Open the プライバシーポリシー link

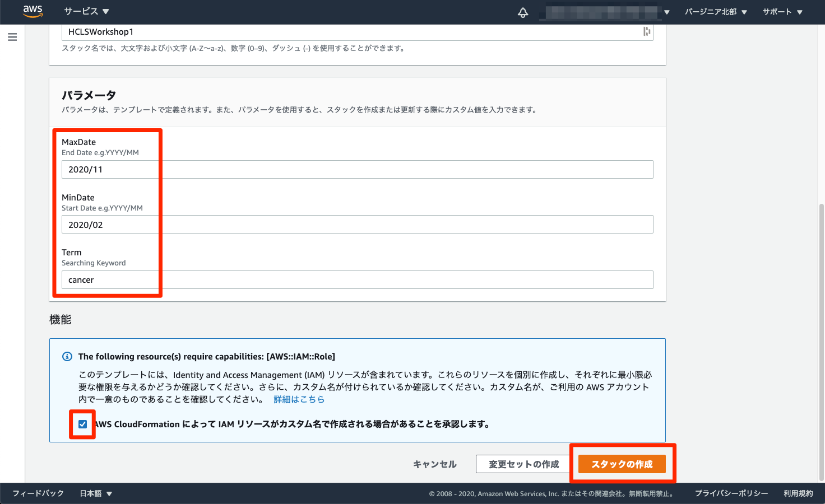(x=731, y=493)
